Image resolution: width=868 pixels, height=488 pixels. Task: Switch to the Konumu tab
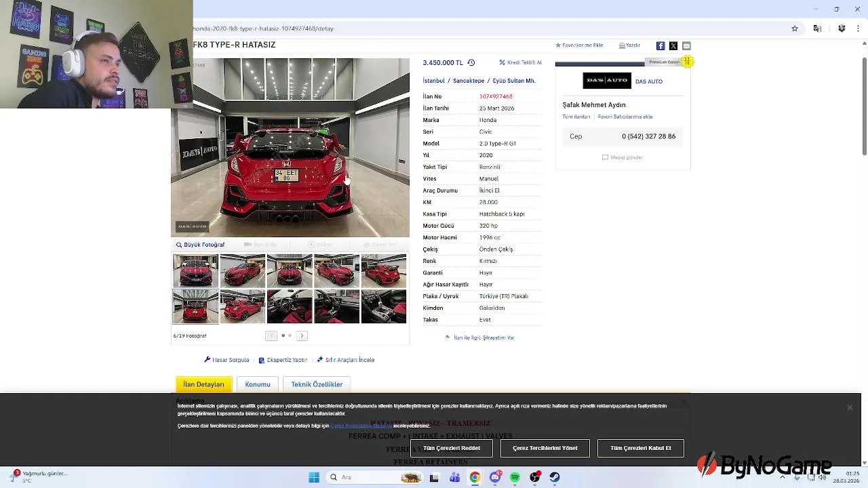click(x=258, y=384)
